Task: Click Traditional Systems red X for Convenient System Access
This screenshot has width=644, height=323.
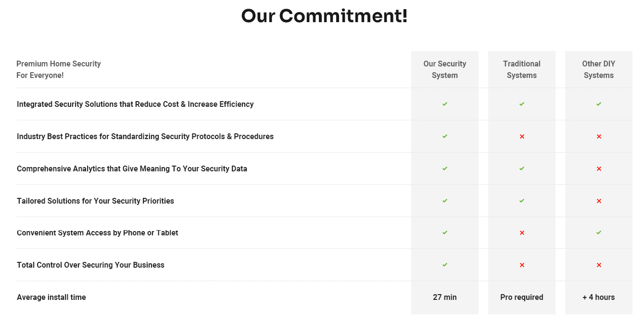Action: click(522, 233)
